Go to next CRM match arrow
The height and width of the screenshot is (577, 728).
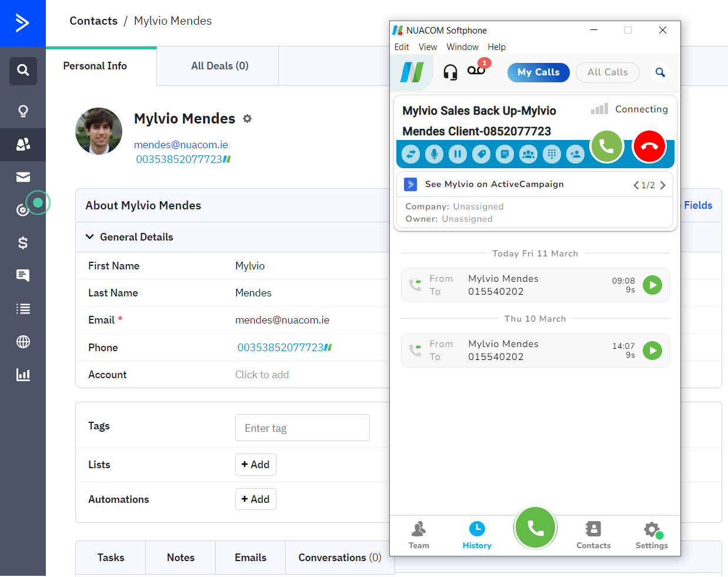pyautogui.click(x=663, y=185)
